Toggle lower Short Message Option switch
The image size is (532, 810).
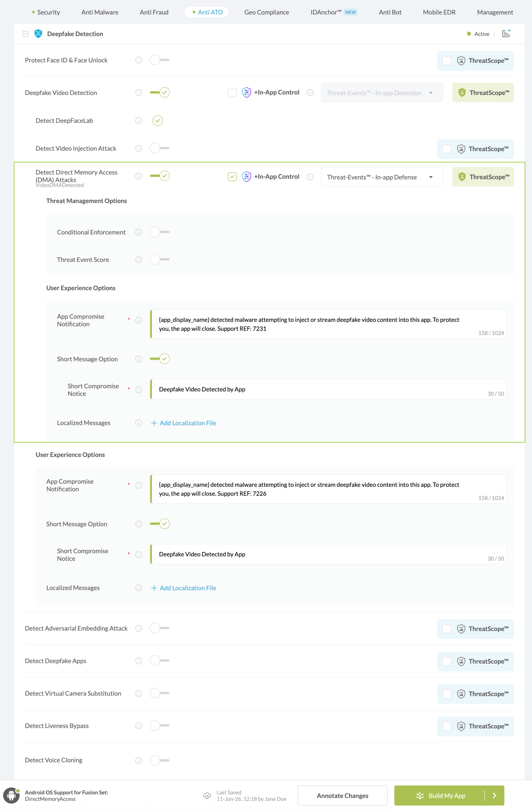(x=159, y=524)
